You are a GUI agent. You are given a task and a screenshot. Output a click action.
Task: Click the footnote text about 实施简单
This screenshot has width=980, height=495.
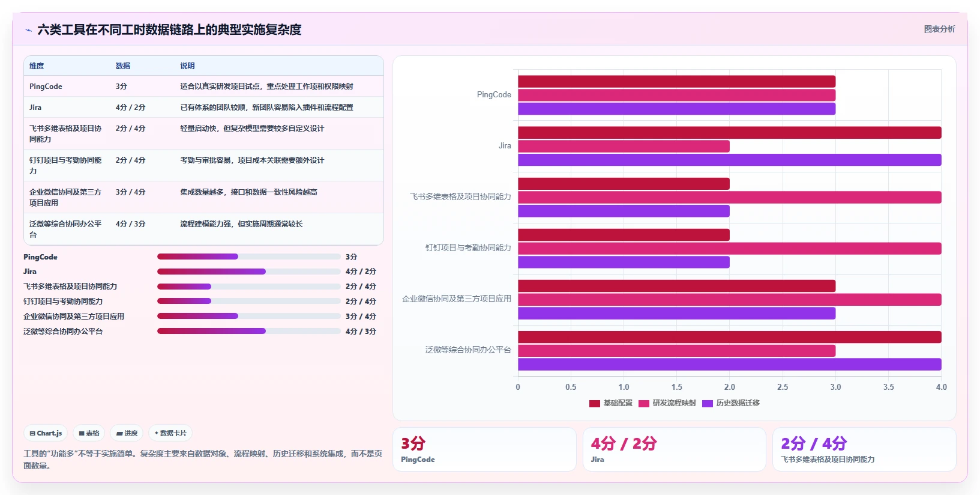[203, 460]
